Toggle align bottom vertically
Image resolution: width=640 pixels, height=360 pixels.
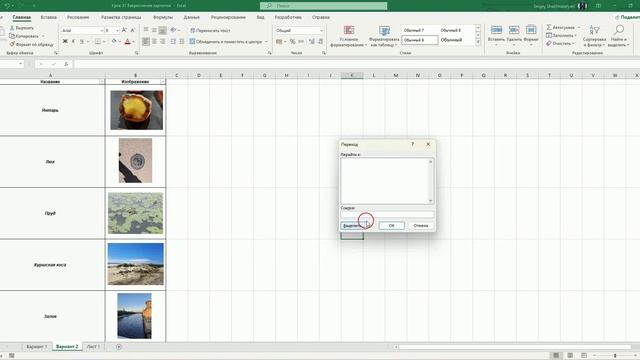click(162, 30)
